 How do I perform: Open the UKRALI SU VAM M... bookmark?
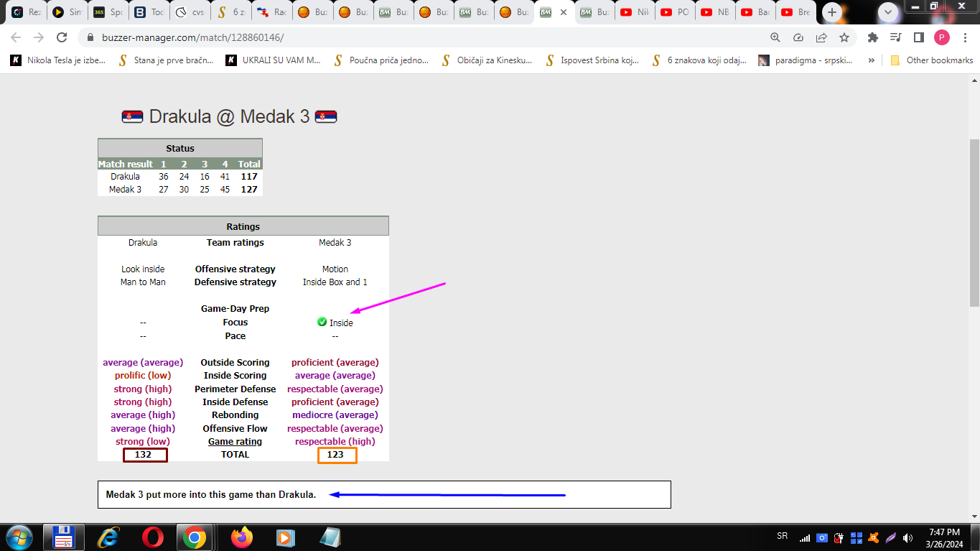[274, 60]
